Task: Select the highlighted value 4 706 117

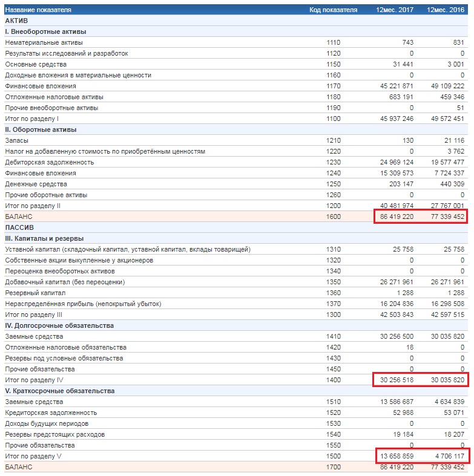Action: 447,456
